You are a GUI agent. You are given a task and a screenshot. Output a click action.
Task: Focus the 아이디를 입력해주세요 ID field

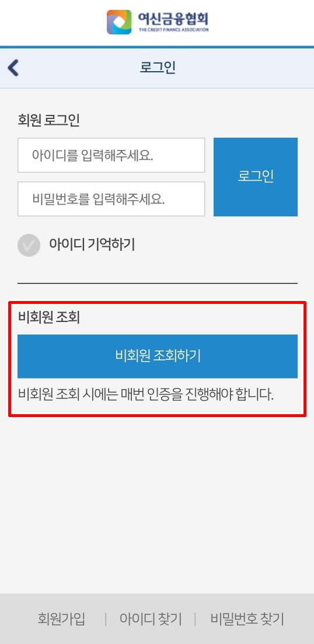111,155
